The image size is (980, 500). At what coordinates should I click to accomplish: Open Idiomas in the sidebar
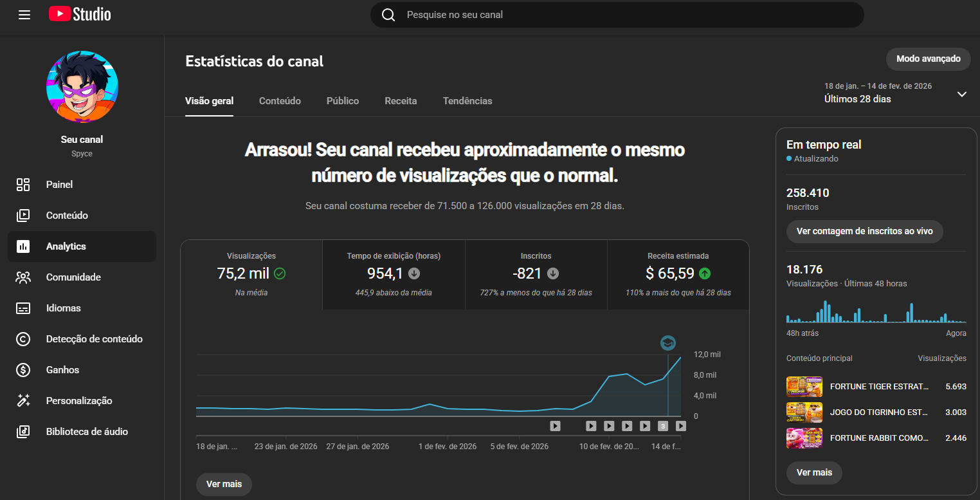82,308
